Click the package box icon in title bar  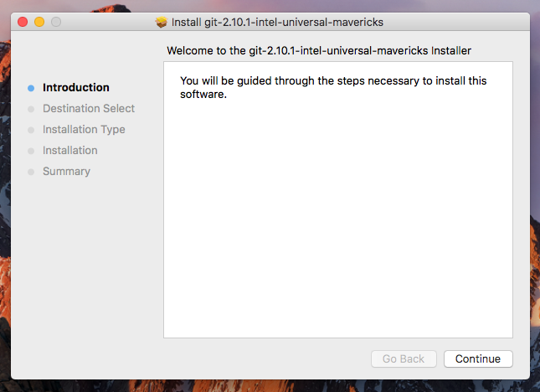pyautogui.click(x=162, y=22)
